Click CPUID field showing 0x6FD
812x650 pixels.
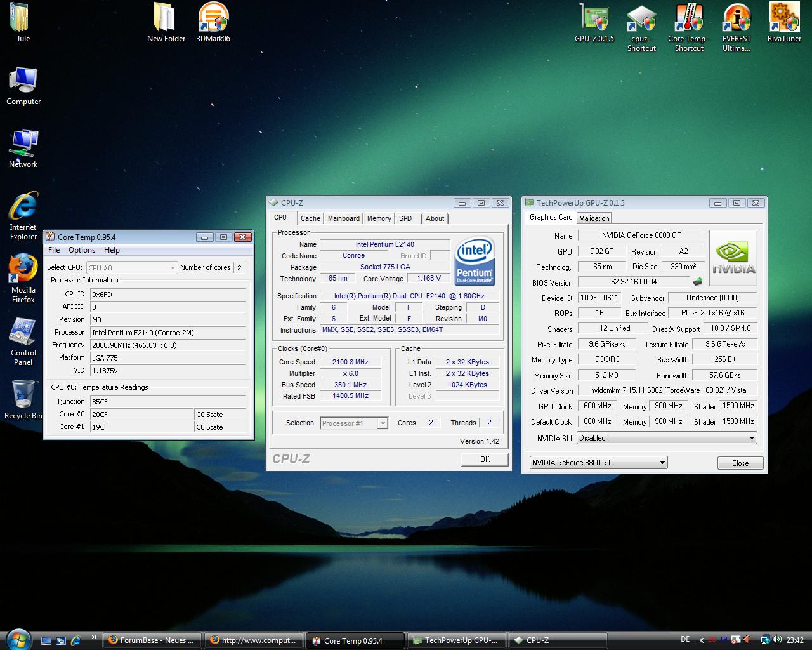point(167,295)
